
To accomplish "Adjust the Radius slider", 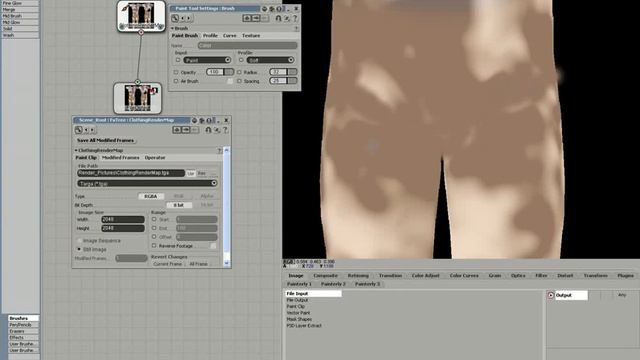I will pos(283,72).
